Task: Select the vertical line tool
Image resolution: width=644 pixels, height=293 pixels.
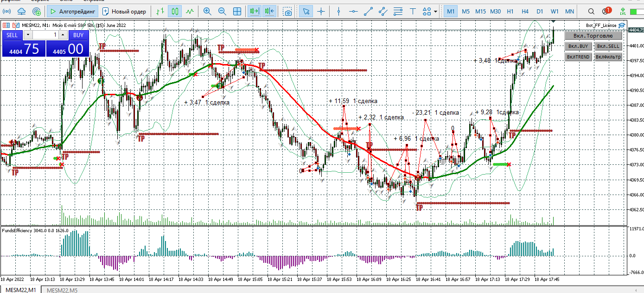Action: 339,11
